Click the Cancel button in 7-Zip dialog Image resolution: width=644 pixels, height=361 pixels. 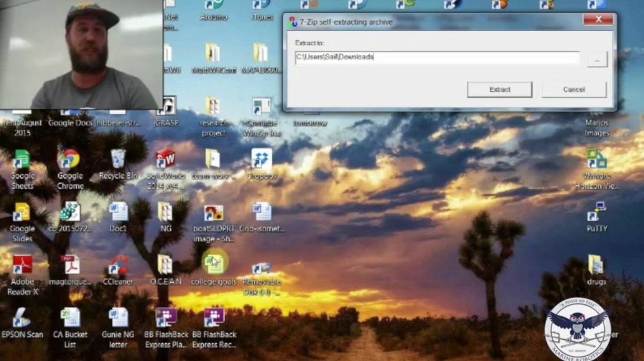click(573, 90)
